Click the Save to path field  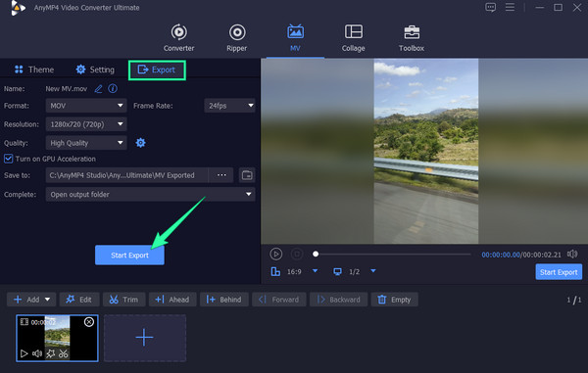[x=126, y=175]
